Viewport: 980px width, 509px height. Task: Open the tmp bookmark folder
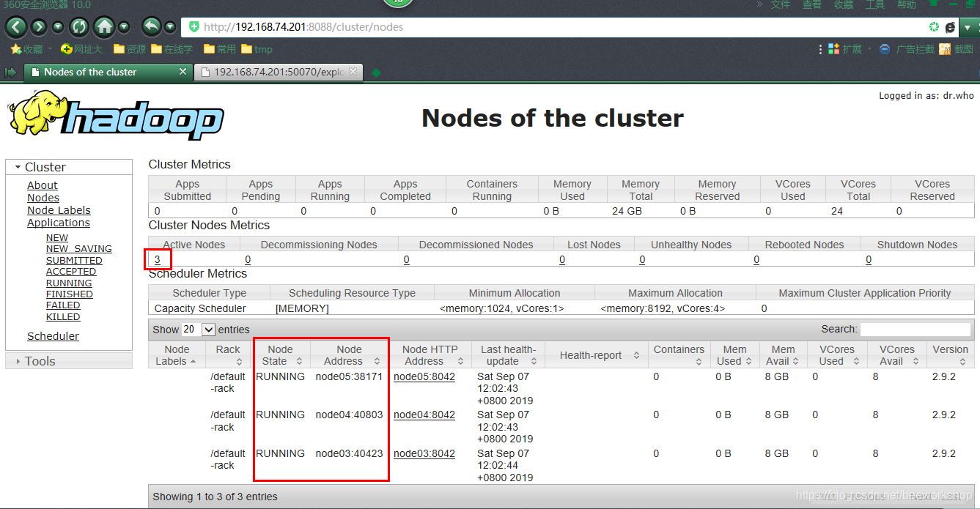(x=257, y=49)
